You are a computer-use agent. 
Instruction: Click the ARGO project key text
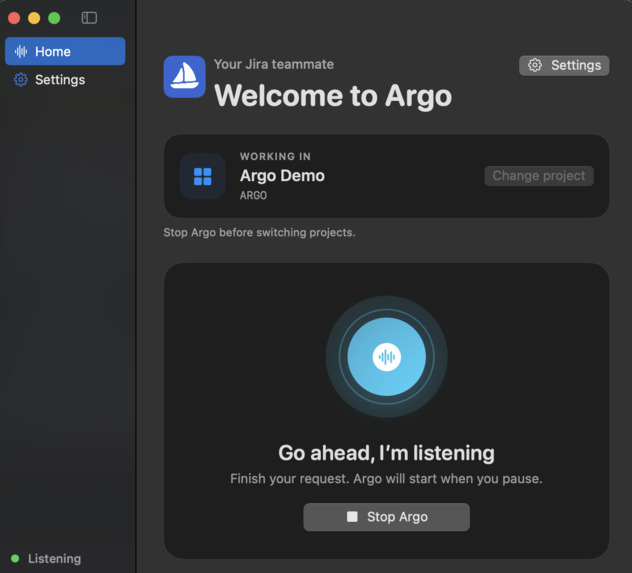tap(253, 195)
